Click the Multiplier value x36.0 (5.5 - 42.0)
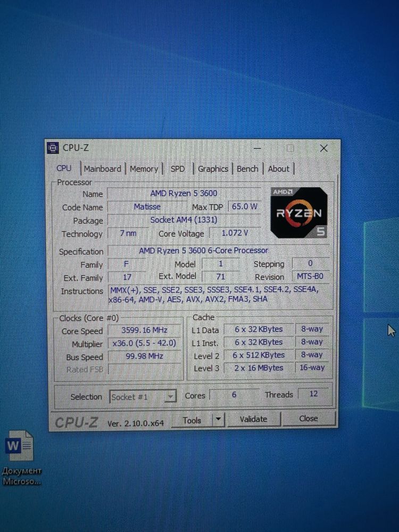This screenshot has height=532, width=399. coord(144,343)
